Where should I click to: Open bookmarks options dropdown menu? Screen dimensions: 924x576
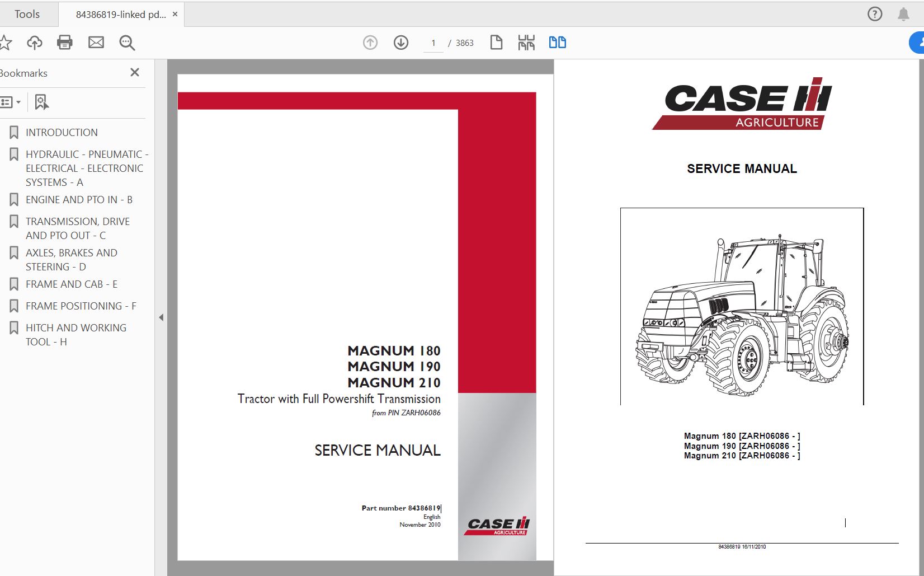(11, 102)
